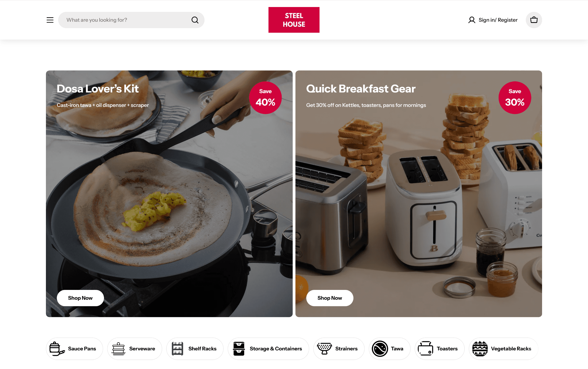Screen dimensions: 588x369
Task: Click the Save 40% badge
Action: click(266, 98)
